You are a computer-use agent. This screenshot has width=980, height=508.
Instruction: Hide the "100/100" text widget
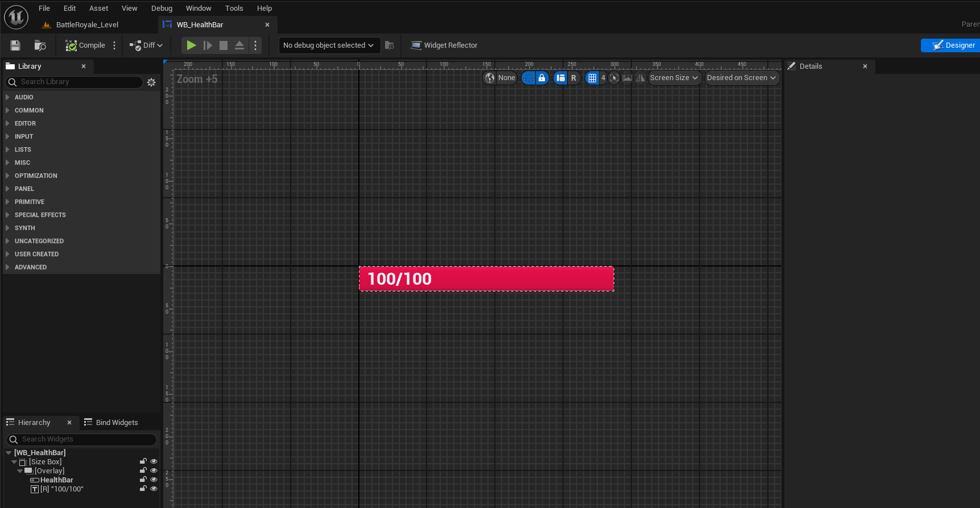tap(154, 489)
